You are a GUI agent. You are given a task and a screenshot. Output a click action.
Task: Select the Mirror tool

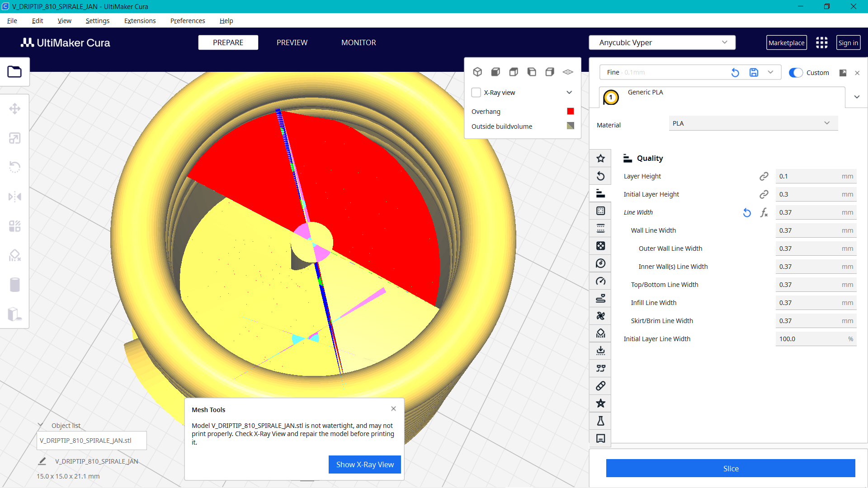coord(15,197)
